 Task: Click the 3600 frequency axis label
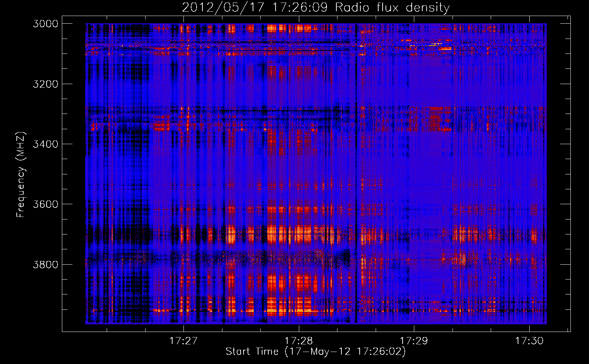point(46,204)
